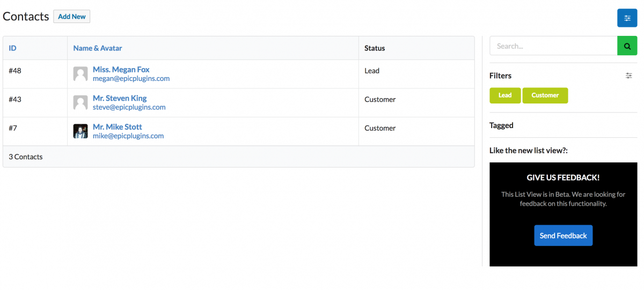
Task: Click the green search magnifier button
Action: 627,46
